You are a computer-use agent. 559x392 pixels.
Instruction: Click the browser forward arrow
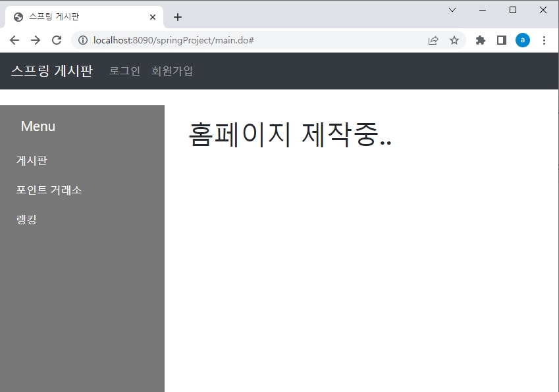[x=36, y=40]
